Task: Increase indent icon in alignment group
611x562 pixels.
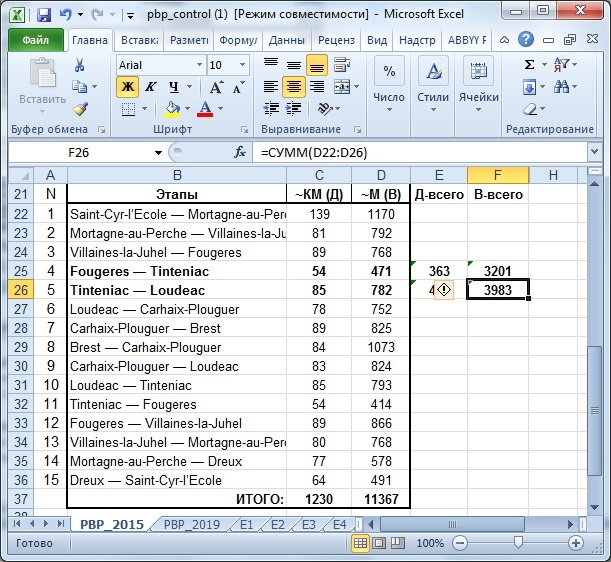Action: [x=293, y=109]
